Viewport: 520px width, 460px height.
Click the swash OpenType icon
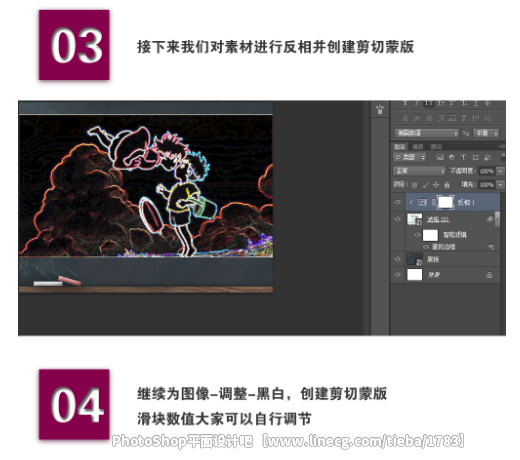(x=441, y=118)
